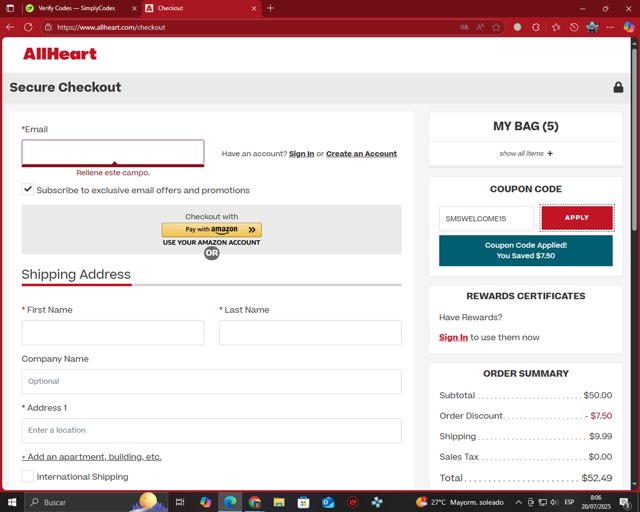
Task: Click the Shipping $9.99 value
Action: (x=600, y=436)
